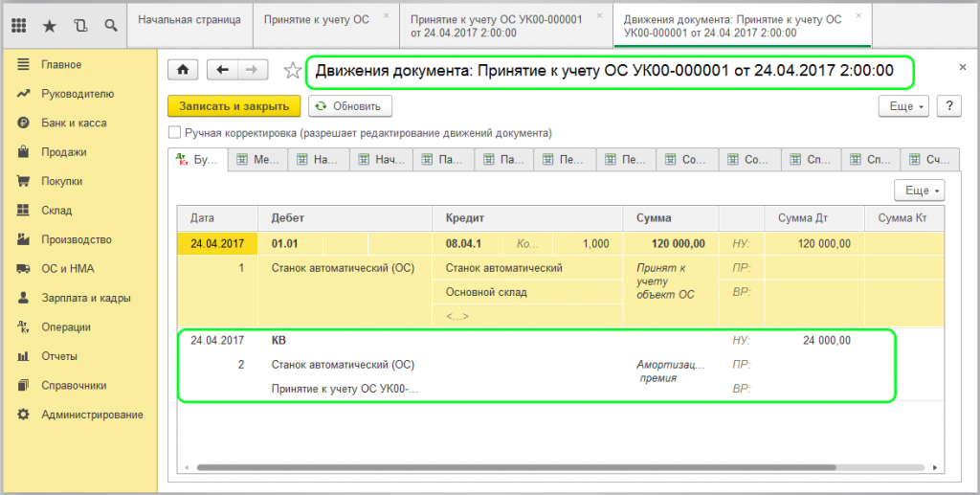This screenshot has width=980, height=495.
Task: Open the Банк и касса section
Action: [x=73, y=123]
